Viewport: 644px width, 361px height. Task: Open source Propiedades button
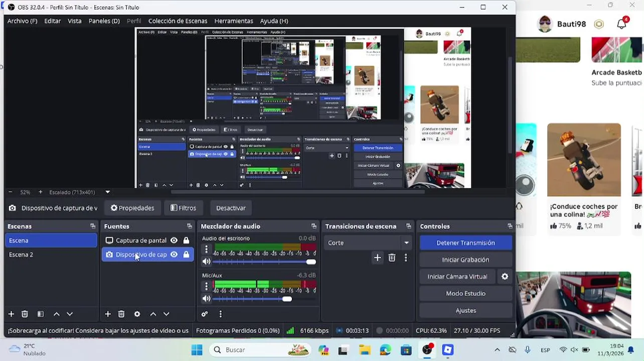tap(132, 208)
